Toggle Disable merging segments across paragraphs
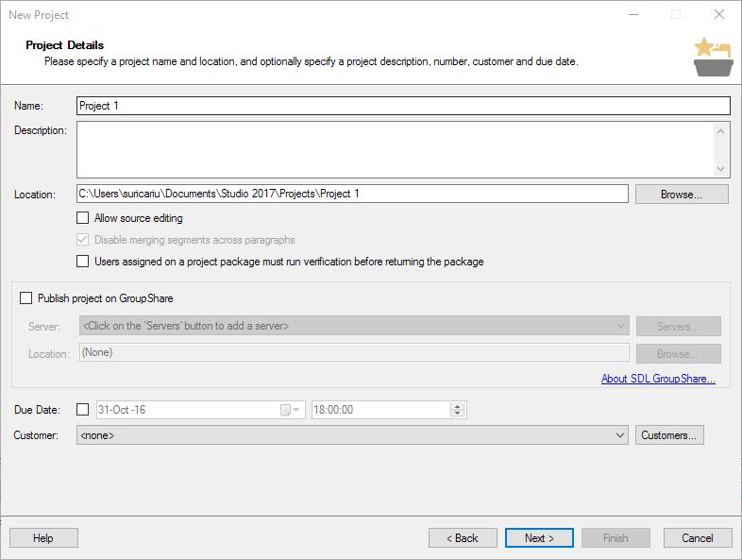742x560 pixels. pyautogui.click(x=83, y=240)
